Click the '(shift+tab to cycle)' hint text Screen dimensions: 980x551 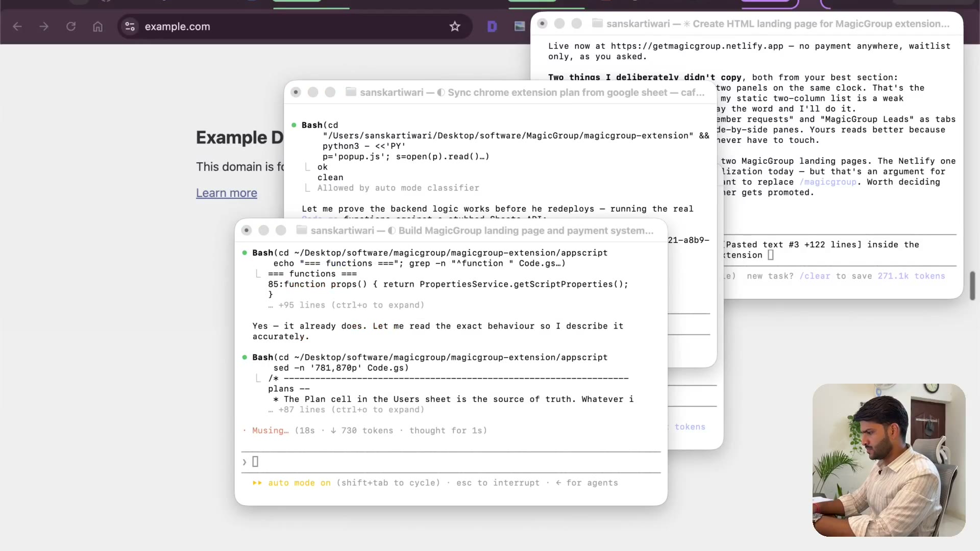point(388,483)
